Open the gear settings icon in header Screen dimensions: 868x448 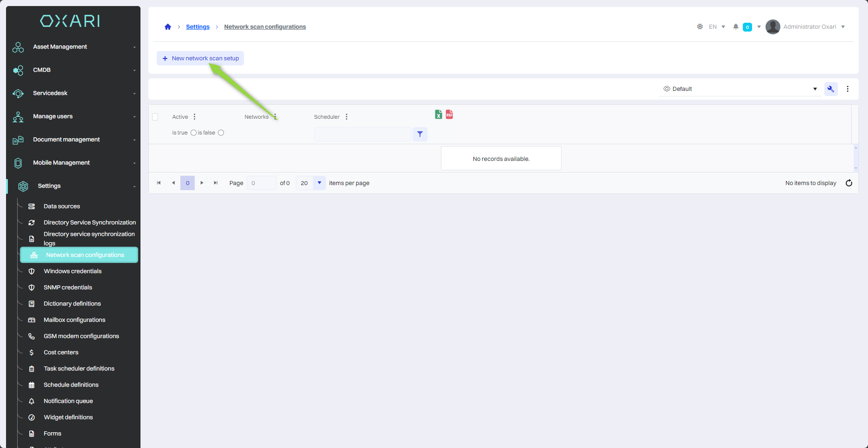(x=700, y=27)
